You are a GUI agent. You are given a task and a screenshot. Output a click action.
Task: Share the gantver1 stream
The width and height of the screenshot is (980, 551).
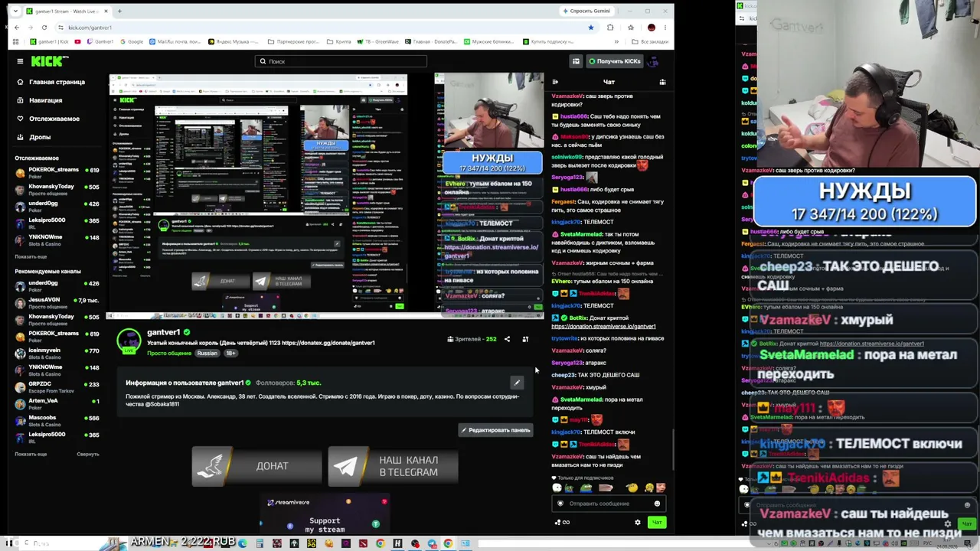(507, 339)
